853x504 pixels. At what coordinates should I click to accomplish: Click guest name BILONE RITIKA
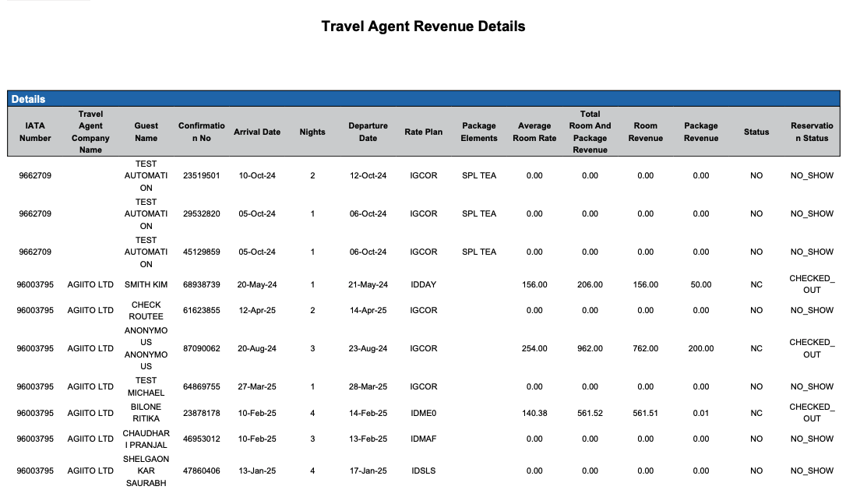click(x=146, y=413)
